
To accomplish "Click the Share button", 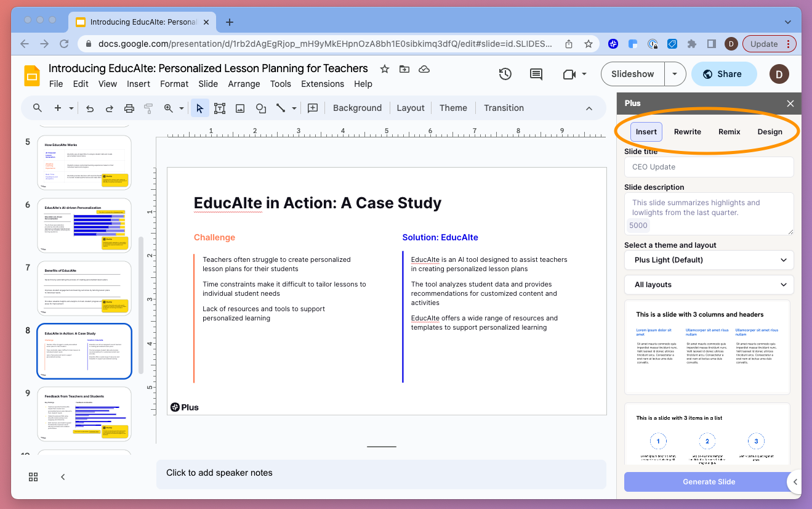I will point(724,74).
